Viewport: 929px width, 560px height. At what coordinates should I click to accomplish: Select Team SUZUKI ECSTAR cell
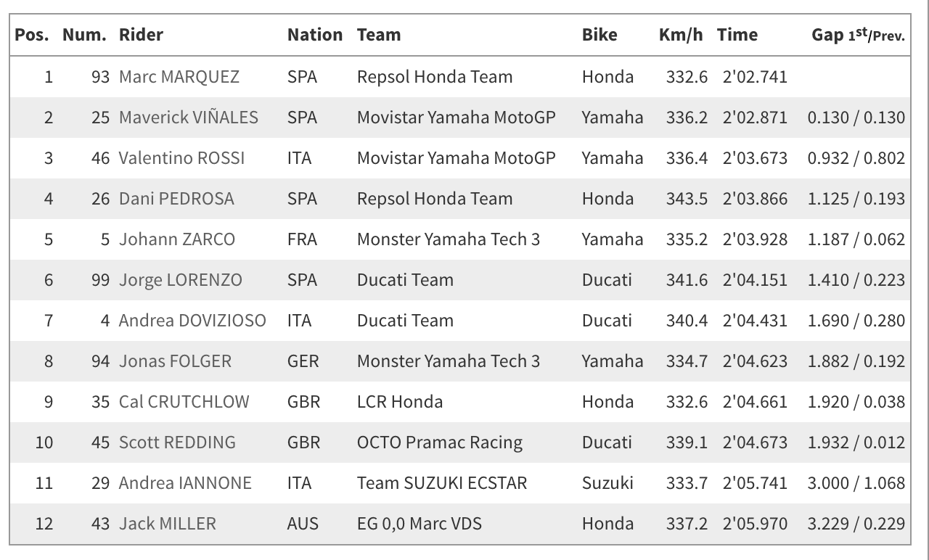442,483
